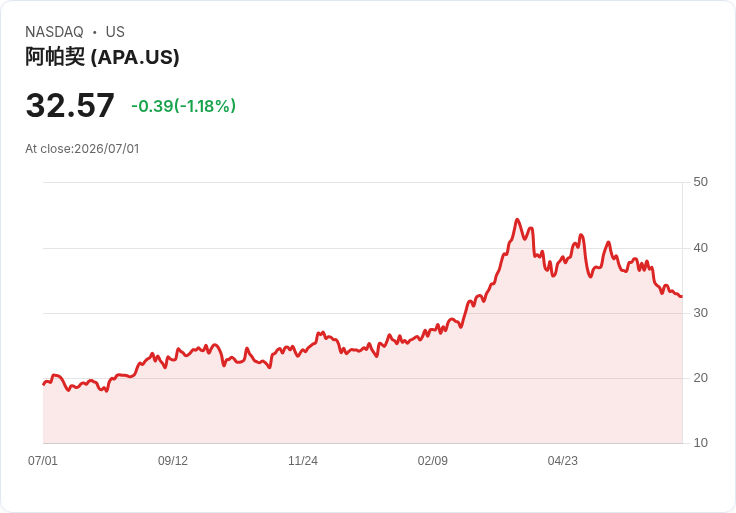This screenshot has height=513, width=736.
Task: Click the 50 y-axis price label
Action: pos(700,182)
